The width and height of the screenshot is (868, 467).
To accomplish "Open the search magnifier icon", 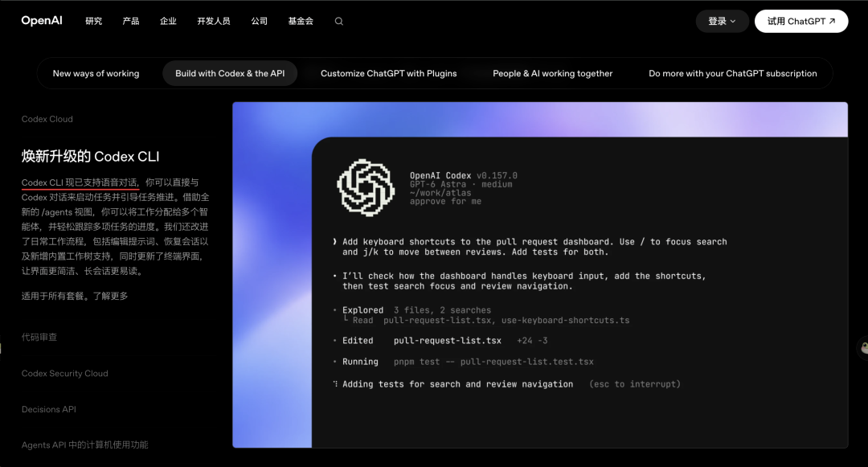I will (x=339, y=21).
